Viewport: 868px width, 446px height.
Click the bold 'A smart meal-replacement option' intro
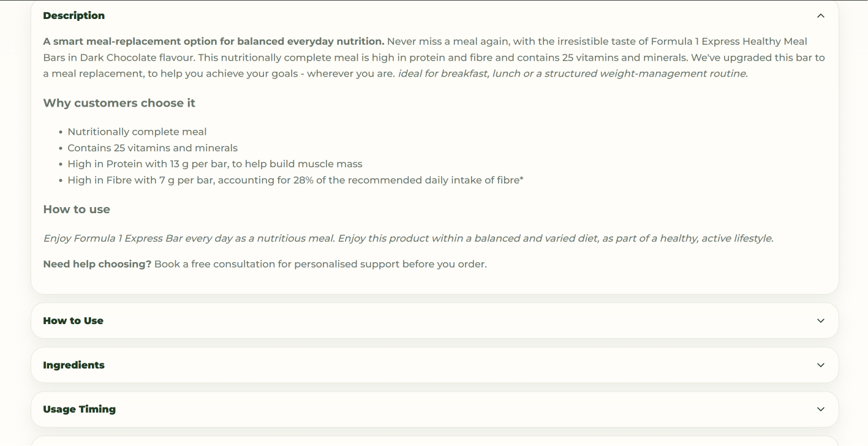(x=214, y=42)
